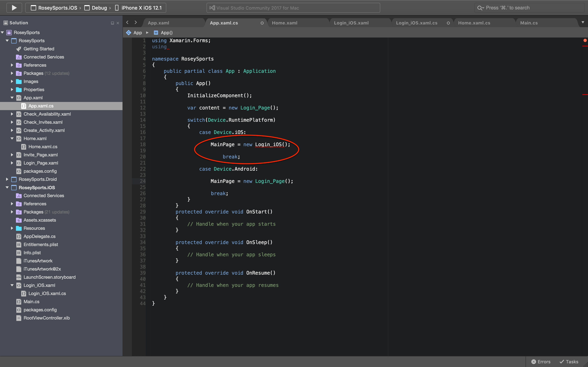Collapse the Home.xaml node
The width and height of the screenshot is (588, 367).
12,138
